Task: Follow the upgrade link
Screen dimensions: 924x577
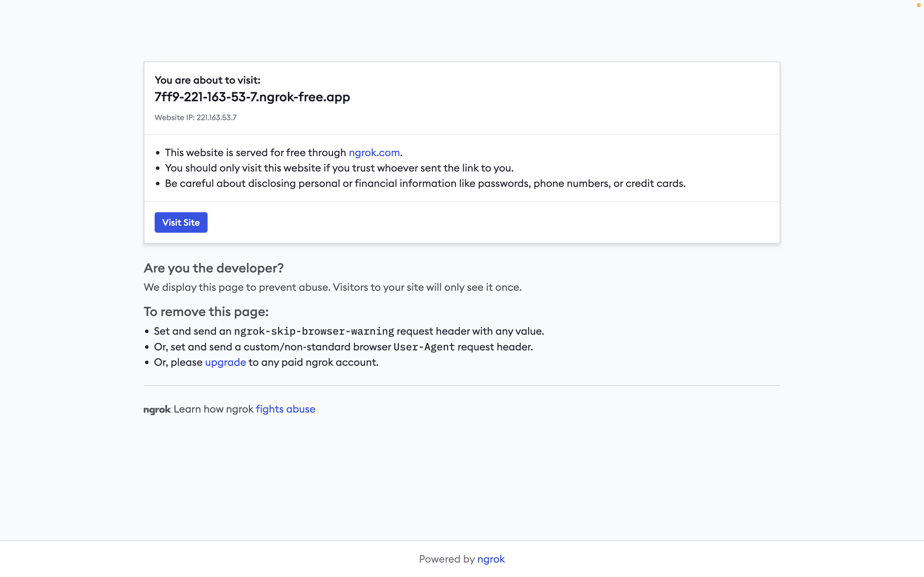Action: pos(225,362)
